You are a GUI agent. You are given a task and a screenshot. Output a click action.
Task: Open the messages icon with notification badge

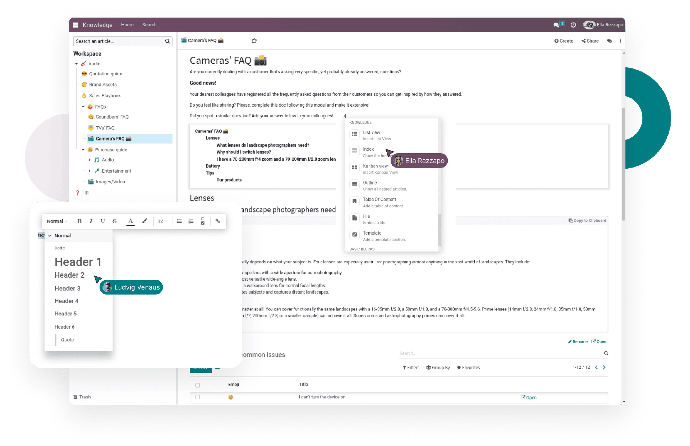558,25
